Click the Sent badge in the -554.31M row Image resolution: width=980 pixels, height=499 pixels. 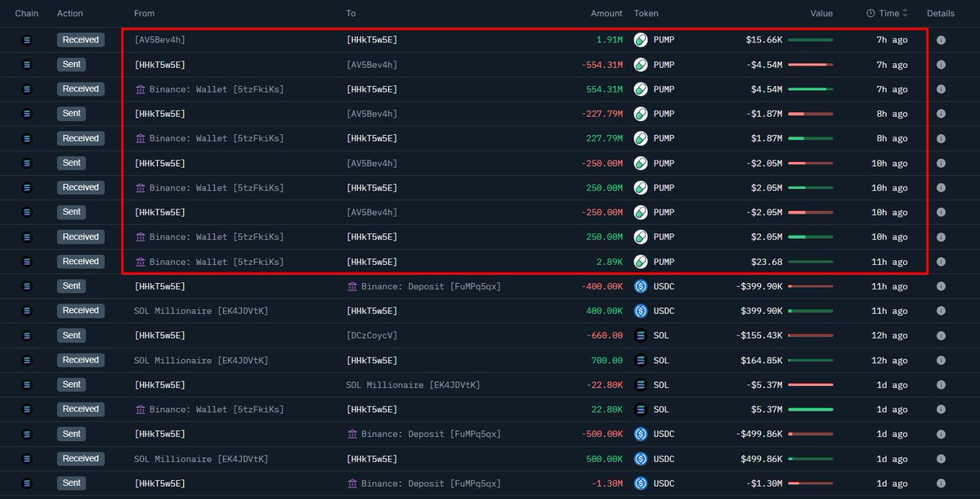pyautogui.click(x=71, y=65)
